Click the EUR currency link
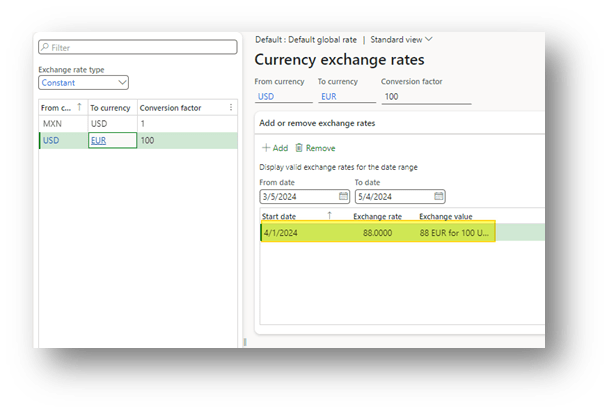 (x=98, y=141)
